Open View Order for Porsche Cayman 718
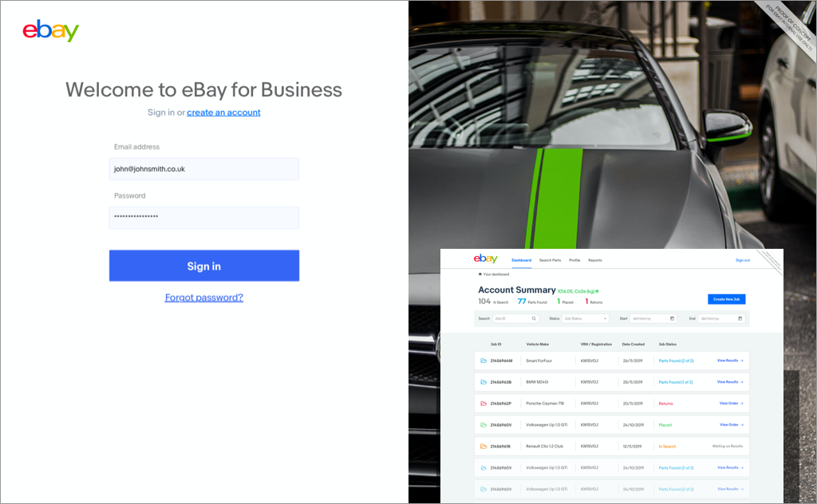 point(731,403)
